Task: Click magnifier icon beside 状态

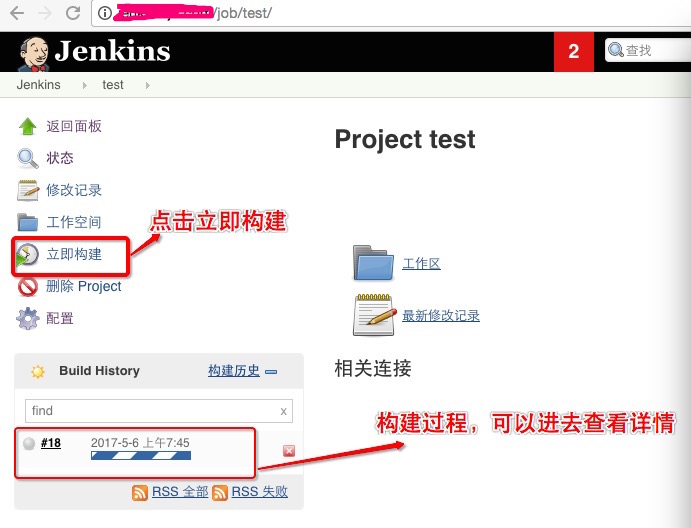Action: click(28, 158)
